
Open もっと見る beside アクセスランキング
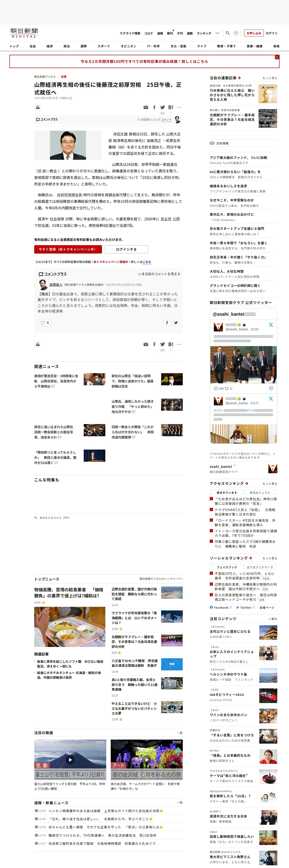pyautogui.click(x=270, y=484)
